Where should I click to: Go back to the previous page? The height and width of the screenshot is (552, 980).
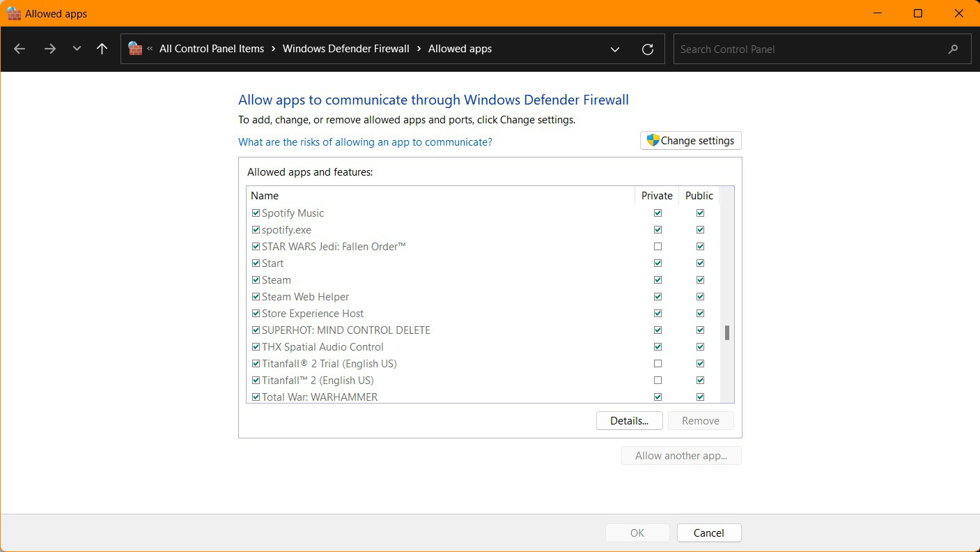(20, 49)
